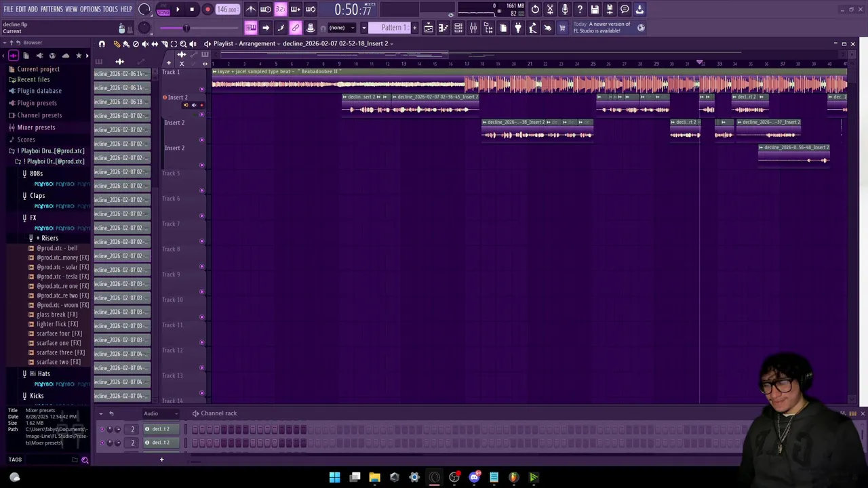868x488 pixels.
Task: Open the ADD menu
Action: pyautogui.click(x=33, y=9)
